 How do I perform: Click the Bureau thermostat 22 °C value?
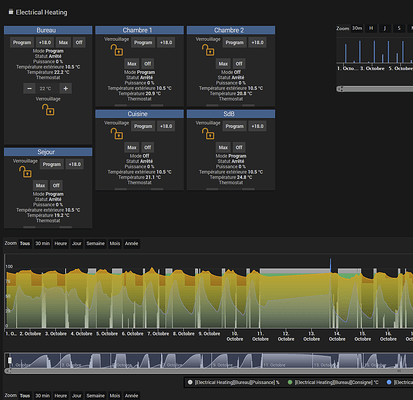coord(45,88)
